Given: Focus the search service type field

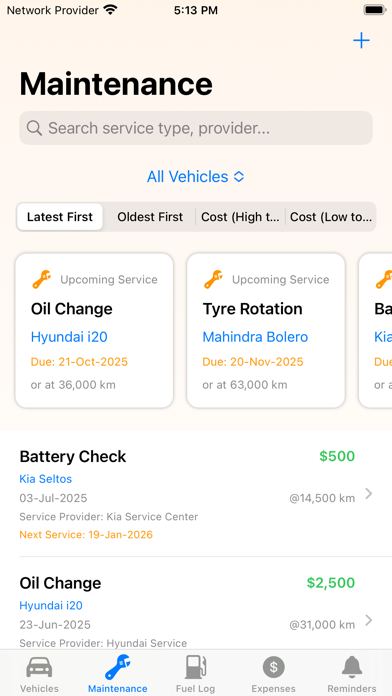Looking at the screenshot, I should pos(196,128).
